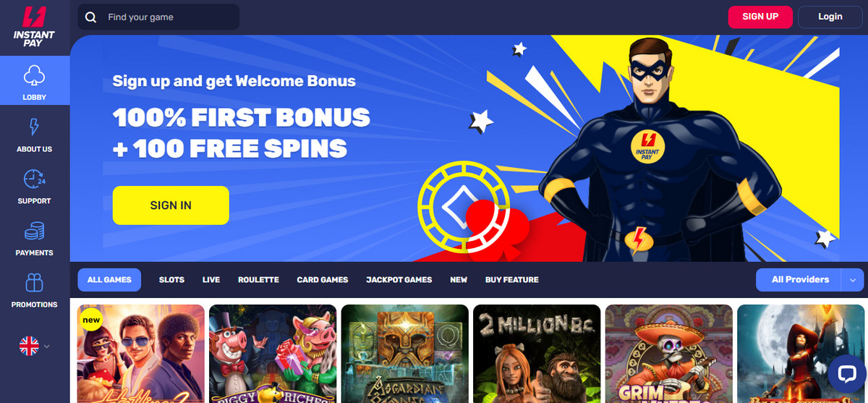
Task: Select the ALL GAMES tab
Action: point(109,280)
